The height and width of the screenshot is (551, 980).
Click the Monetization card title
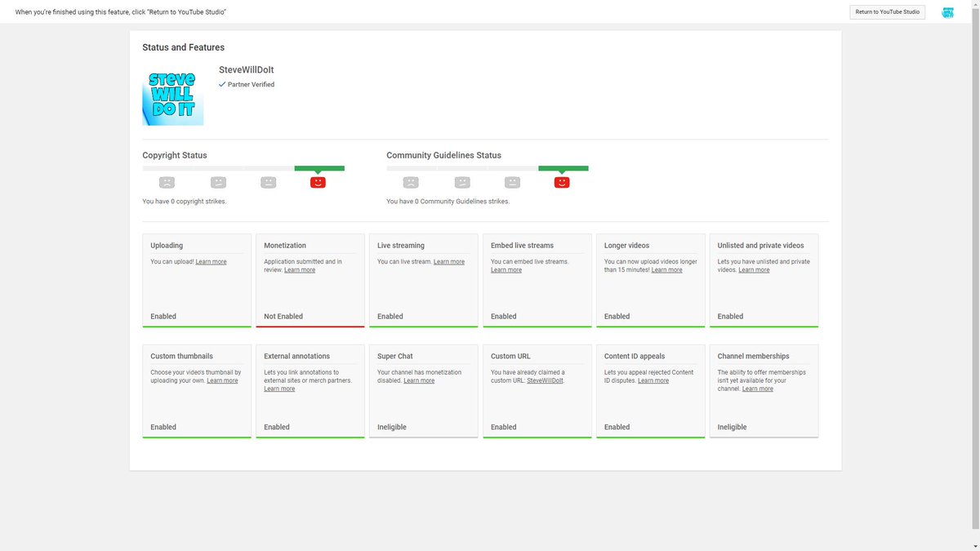pyautogui.click(x=285, y=246)
